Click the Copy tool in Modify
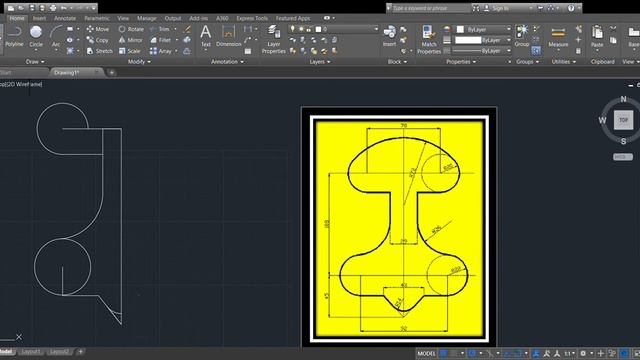This screenshot has width=640, height=360. pos(98,40)
